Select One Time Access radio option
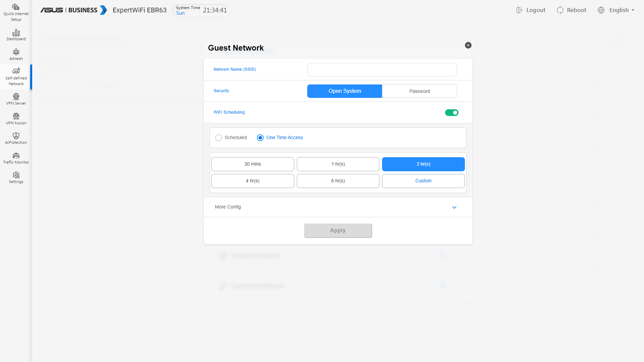Viewport: 644px width, 362px height. (x=260, y=138)
